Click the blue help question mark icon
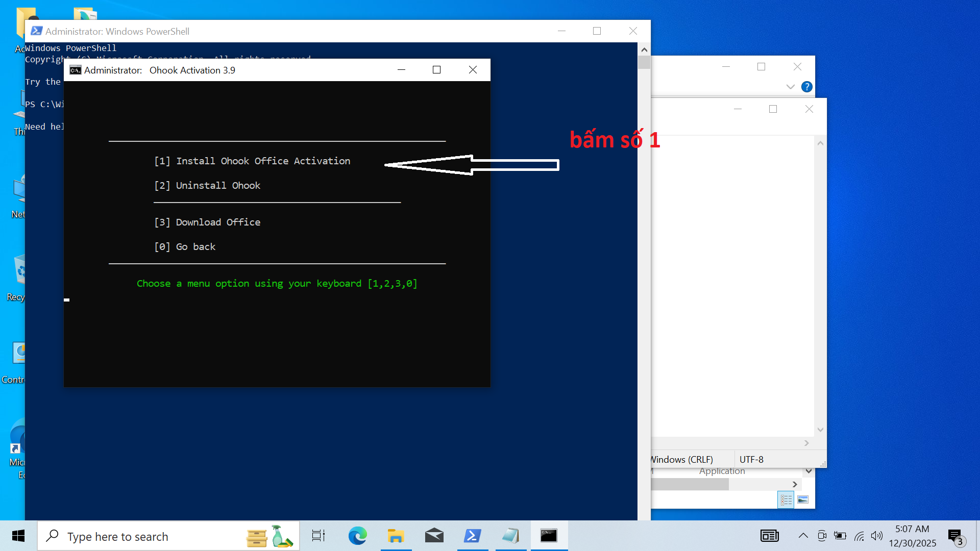The width and height of the screenshot is (980, 551). click(x=806, y=87)
